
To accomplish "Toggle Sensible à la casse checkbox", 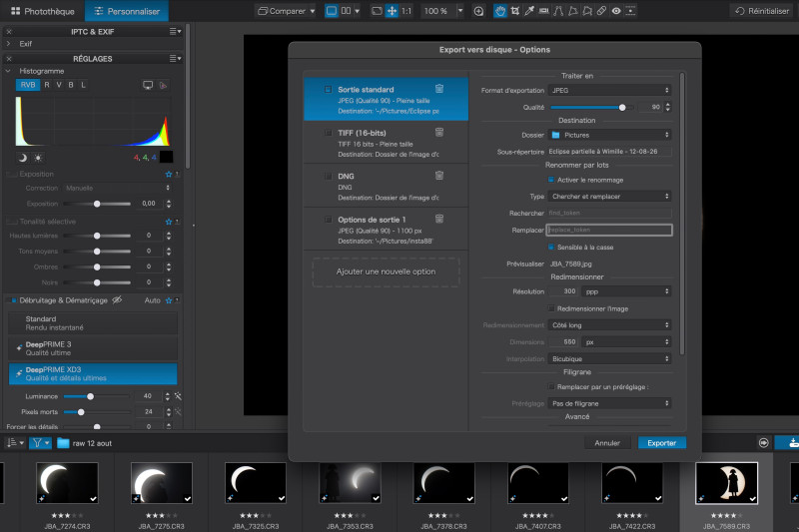I will (x=551, y=247).
